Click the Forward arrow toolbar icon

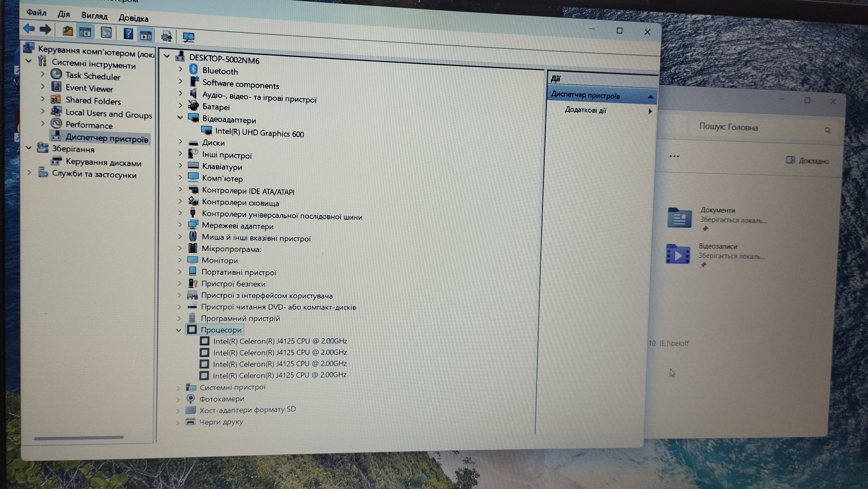(45, 30)
